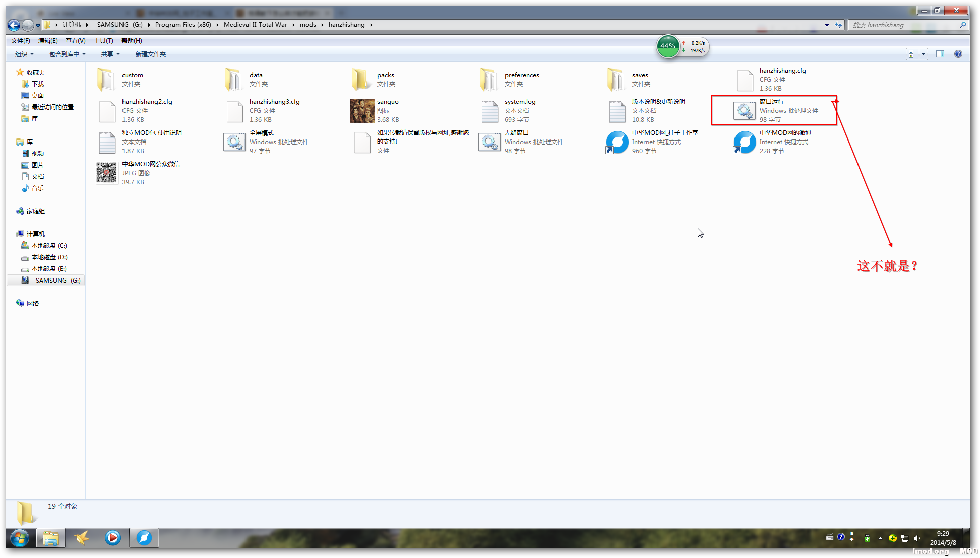Screen dimensions: 980x558
Task: Open the 窗口运行 batch file icon
Action: click(744, 111)
